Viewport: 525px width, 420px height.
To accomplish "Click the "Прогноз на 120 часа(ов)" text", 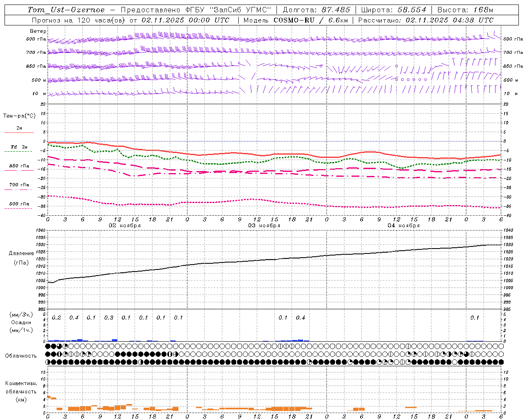I will click(79, 20).
